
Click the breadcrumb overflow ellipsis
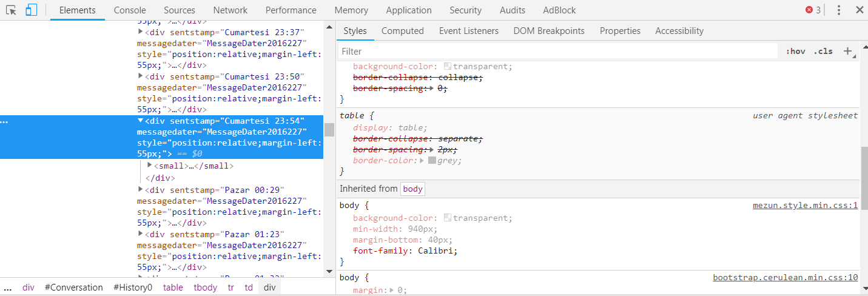point(8,288)
